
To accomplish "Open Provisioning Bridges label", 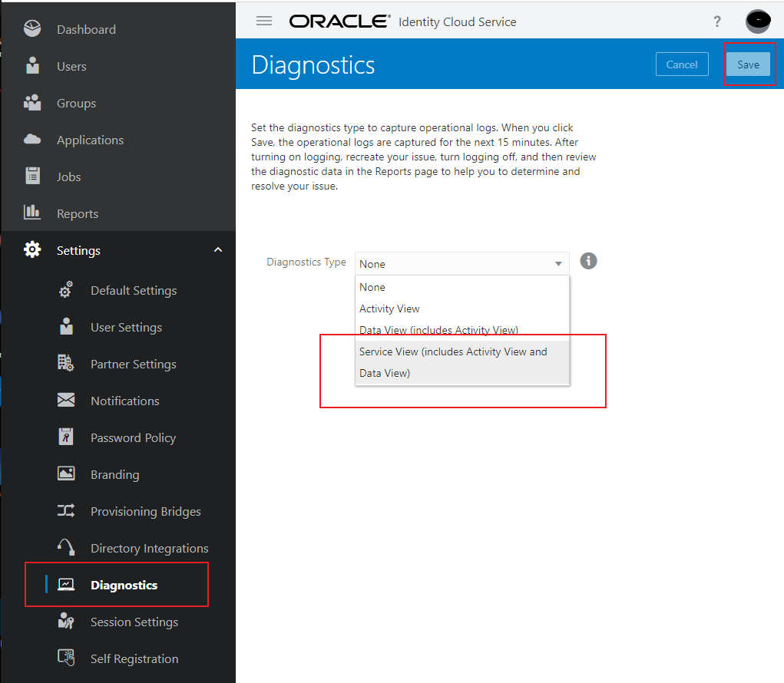I will pyautogui.click(x=145, y=512).
